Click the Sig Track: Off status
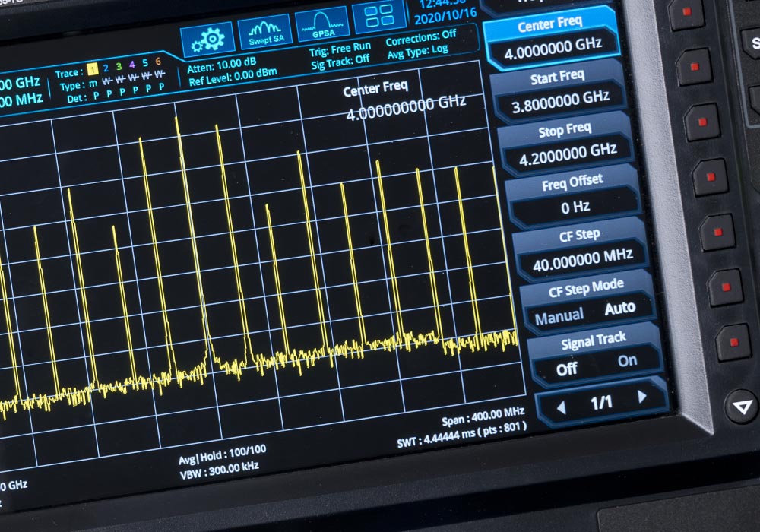Screen dimensions: 760x532 click(340, 62)
